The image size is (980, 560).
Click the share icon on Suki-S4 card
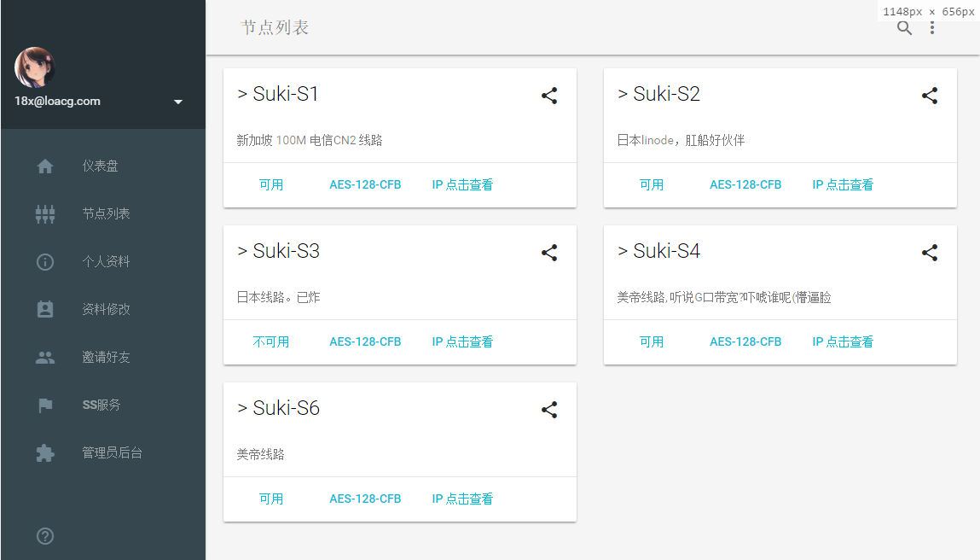pyautogui.click(x=930, y=253)
